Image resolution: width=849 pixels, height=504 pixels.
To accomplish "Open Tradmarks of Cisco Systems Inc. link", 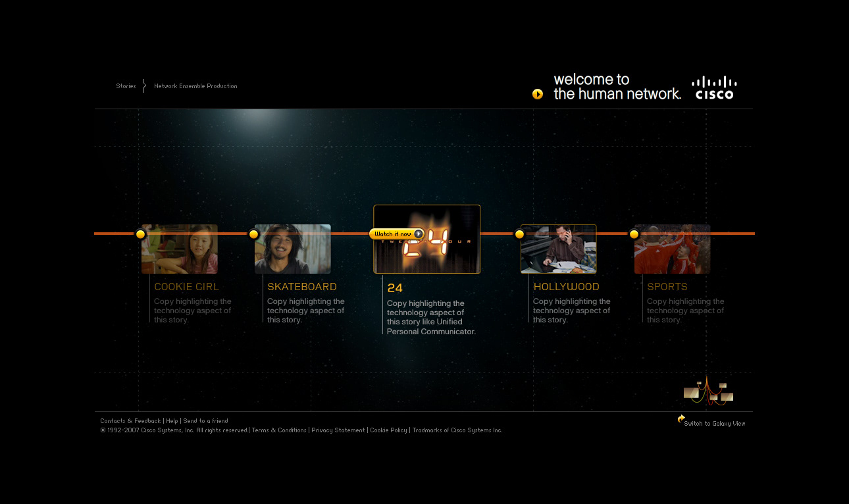I will click(457, 430).
